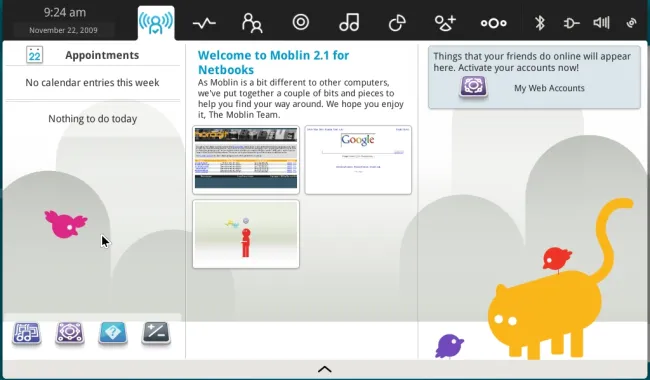Image resolution: width=650 pixels, height=380 pixels.
Task: Open the battery power status icon
Action: pos(571,23)
